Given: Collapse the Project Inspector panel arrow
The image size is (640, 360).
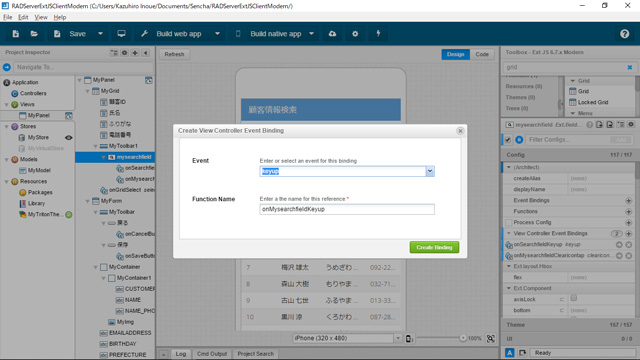Looking at the screenshot, I should point(146,53).
